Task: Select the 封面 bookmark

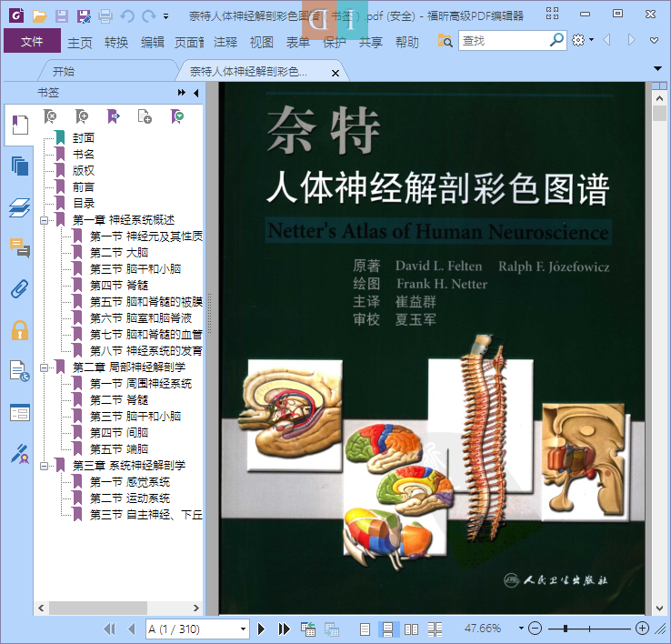Action: (x=83, y=138)
